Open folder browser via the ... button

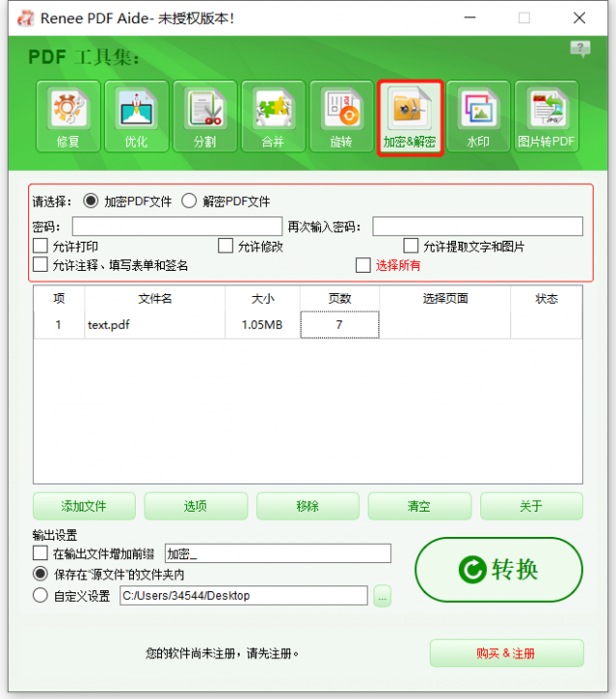pyautogui.click(x=382, y=596)
